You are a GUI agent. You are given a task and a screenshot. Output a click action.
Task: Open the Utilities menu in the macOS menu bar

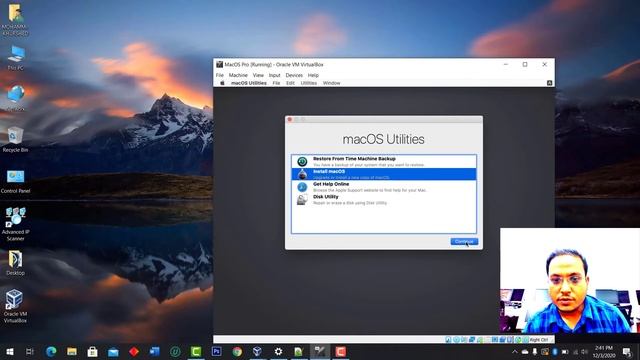pyautogui.click(x=309, y=83)
